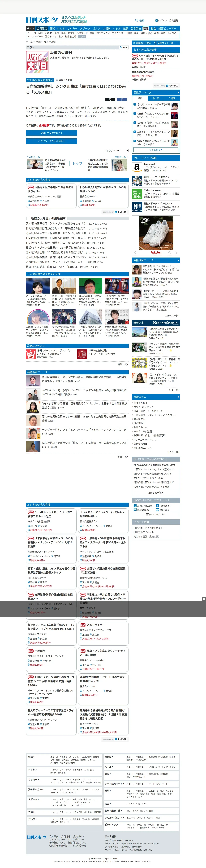This screenshot has width=206, height=868.
Task: Select the 社会 nav tab
Action: pyautogui.click(x=153, y=28)
